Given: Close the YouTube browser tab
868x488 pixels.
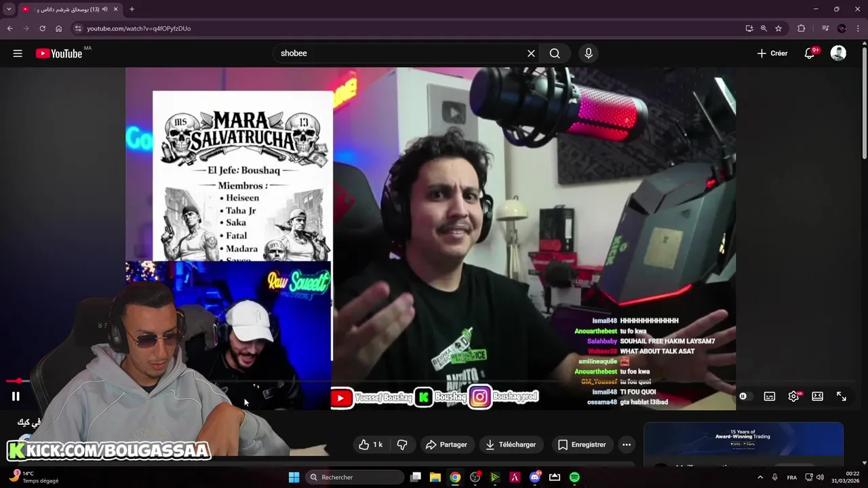Looking at the screenshot, I should (x=115, y=9).
